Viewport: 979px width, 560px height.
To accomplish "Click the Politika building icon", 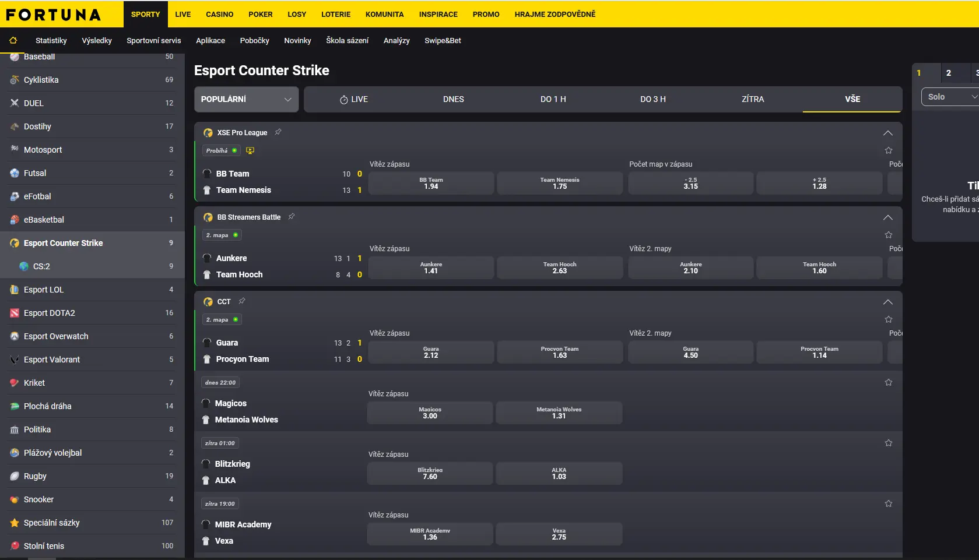I will click(15, 429).
